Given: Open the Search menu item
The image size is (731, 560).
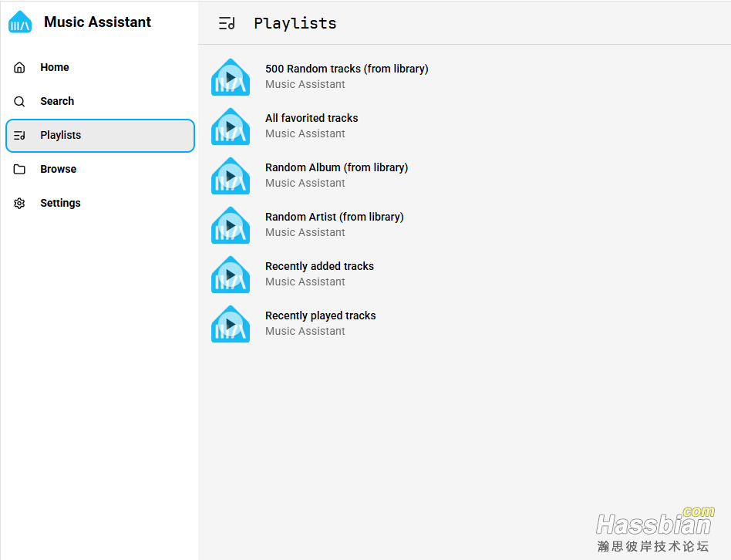Looking at the screenshot, I should [x=57, y=101].
